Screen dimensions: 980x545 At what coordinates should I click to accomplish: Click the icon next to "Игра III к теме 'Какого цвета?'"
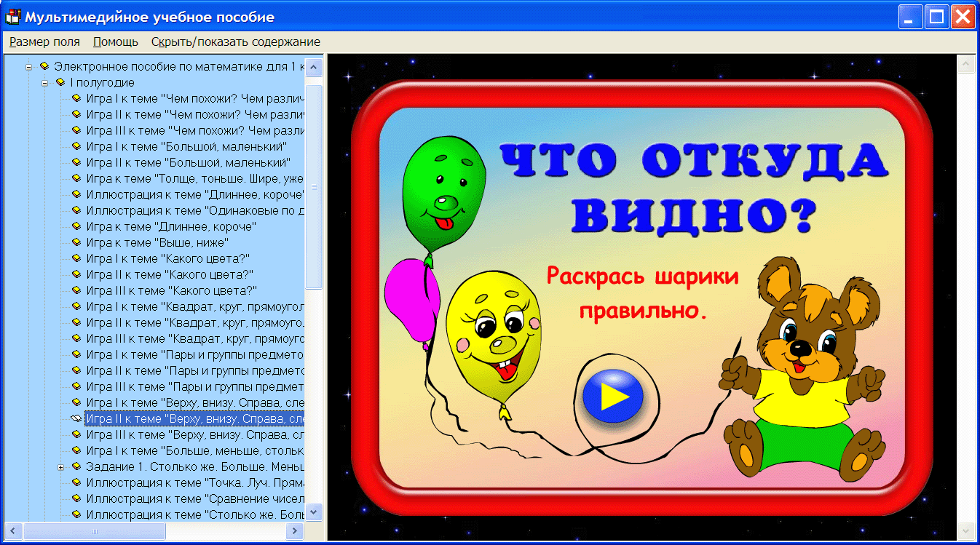pyautogui.click(x=76, y=290)
